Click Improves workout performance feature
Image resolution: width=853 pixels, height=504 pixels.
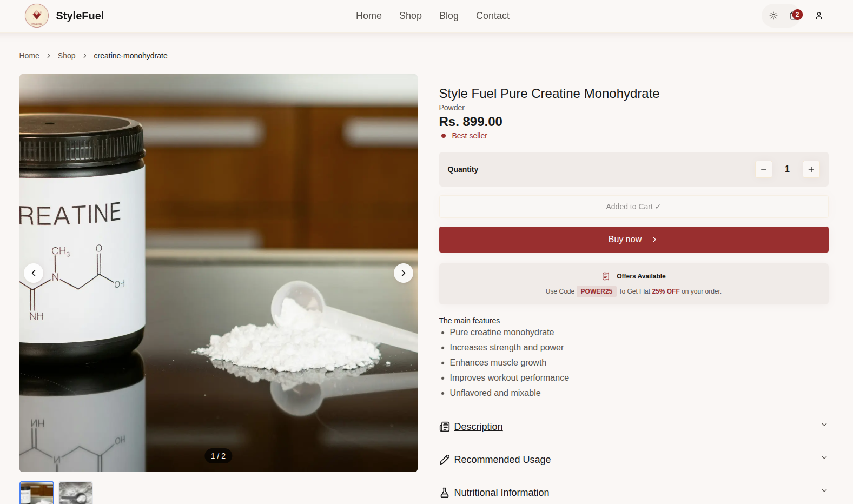[x=510, y=378]
